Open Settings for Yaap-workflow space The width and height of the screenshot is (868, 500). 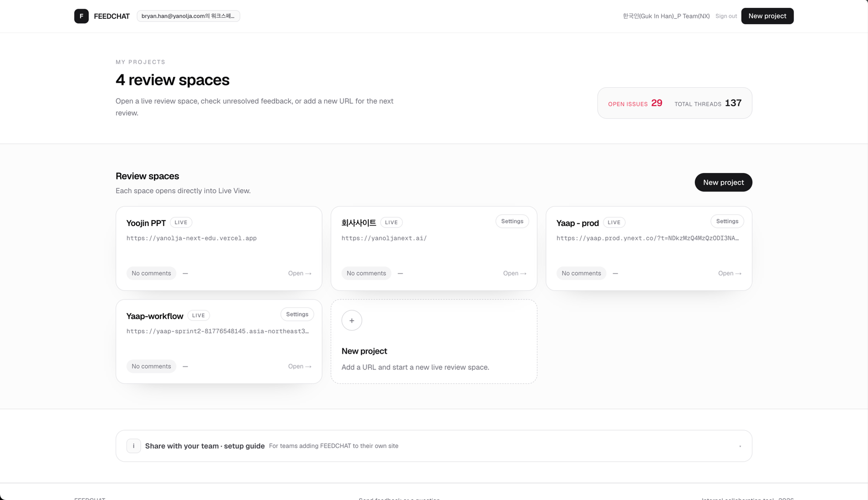pyautogui.click(x=297, y=315)
